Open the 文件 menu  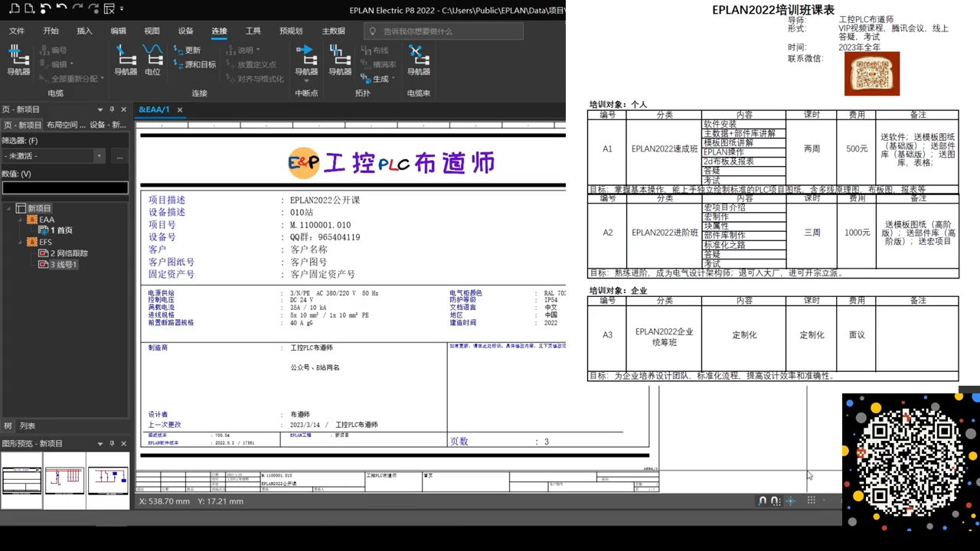(17, 31)
